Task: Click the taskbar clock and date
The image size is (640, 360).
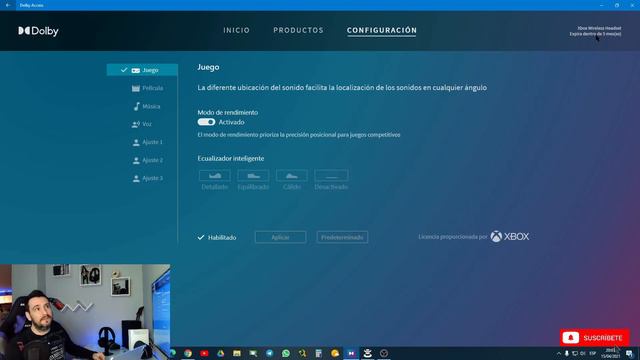Action: tap(611, 353)
